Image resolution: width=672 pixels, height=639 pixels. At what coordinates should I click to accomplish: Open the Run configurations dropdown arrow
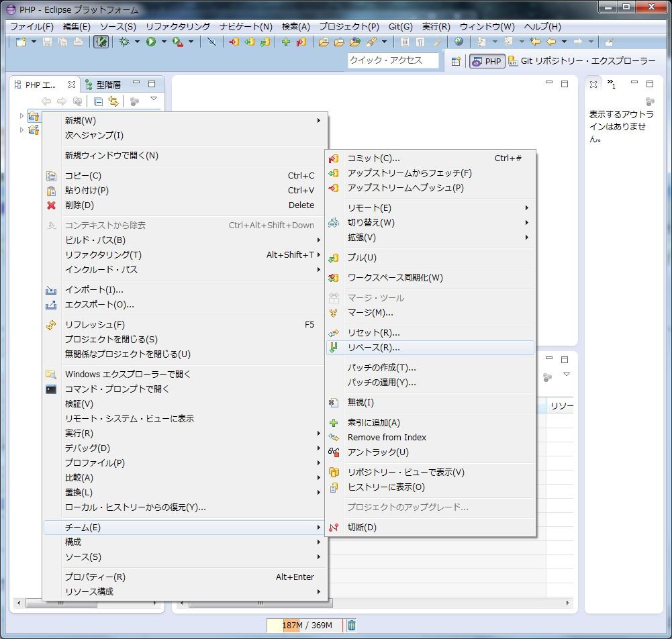(x=164, y=42)
